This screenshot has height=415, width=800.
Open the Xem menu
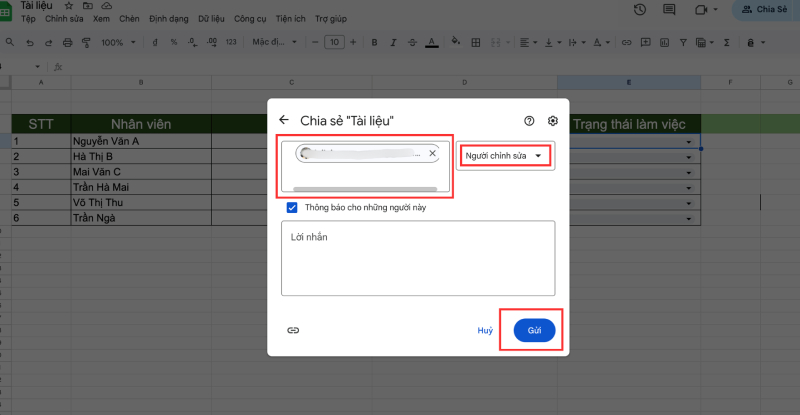pyautogui.click(x=101, y=19)
